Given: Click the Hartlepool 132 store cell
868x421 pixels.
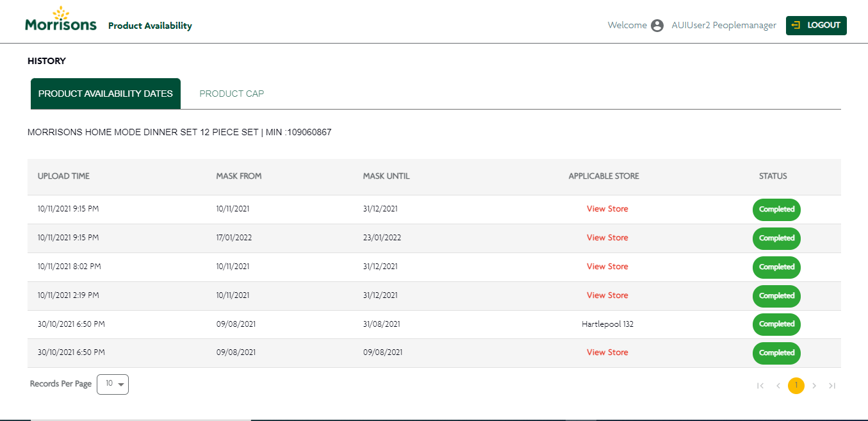Looking at the screenshot, I should pos(607,324).
